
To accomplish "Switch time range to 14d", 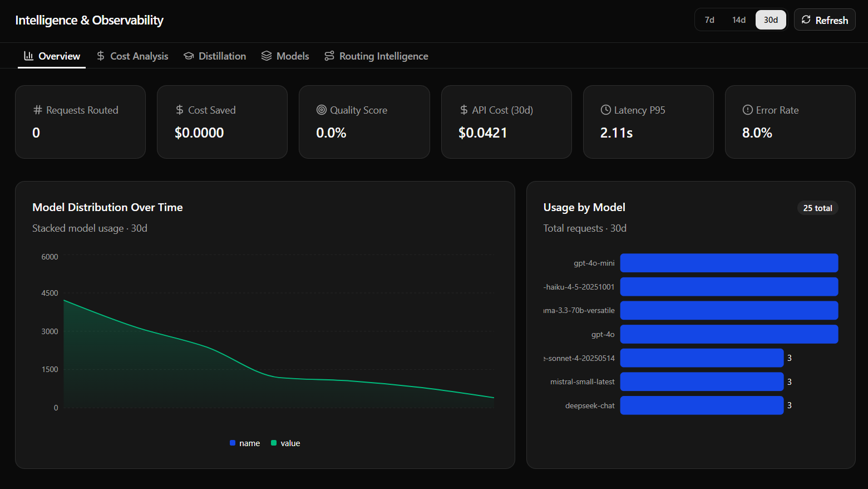I will click(x=739, y=20).
